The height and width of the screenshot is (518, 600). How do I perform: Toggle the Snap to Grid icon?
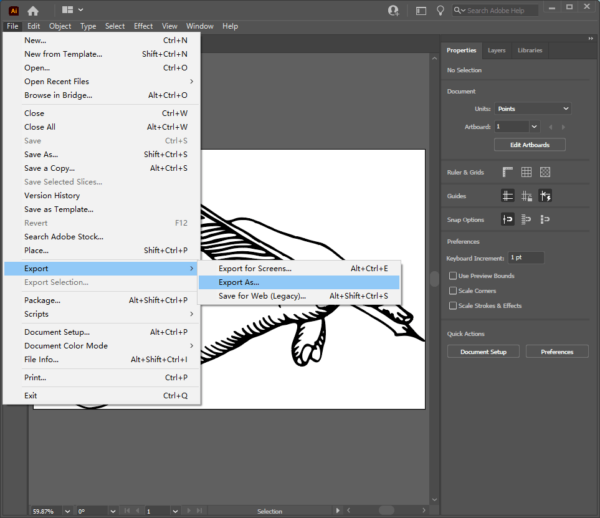pos(545,219)
